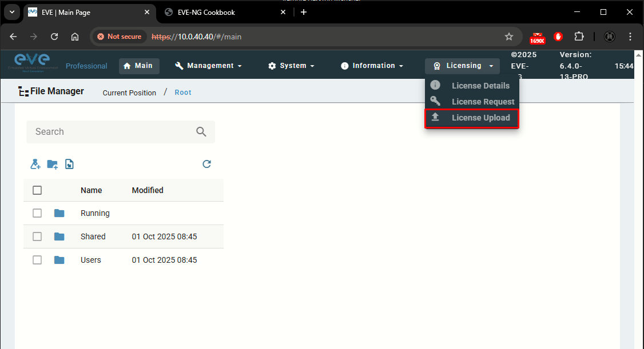
Task: Click the browser home icon
Action: click(x=75, y=37)
